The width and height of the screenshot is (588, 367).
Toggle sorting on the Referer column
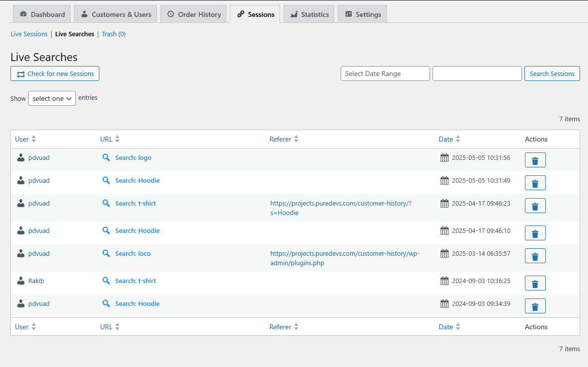click(x=296, y=139)
